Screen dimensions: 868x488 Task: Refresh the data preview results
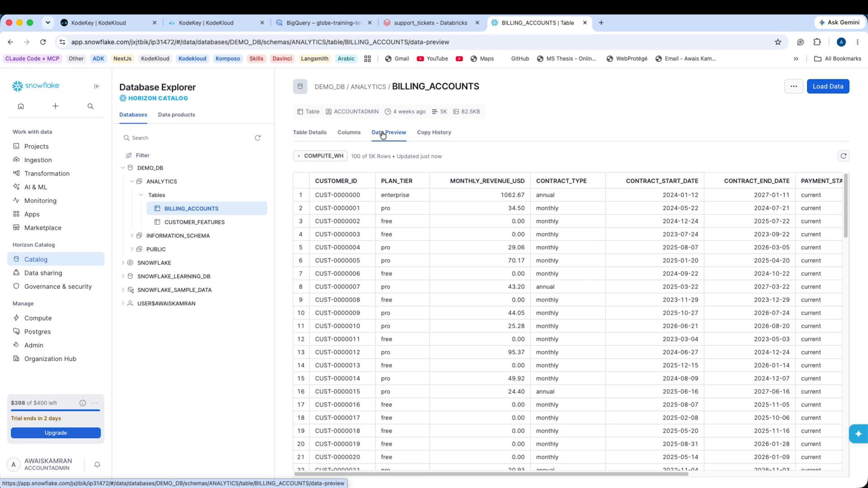click(843, 156)
